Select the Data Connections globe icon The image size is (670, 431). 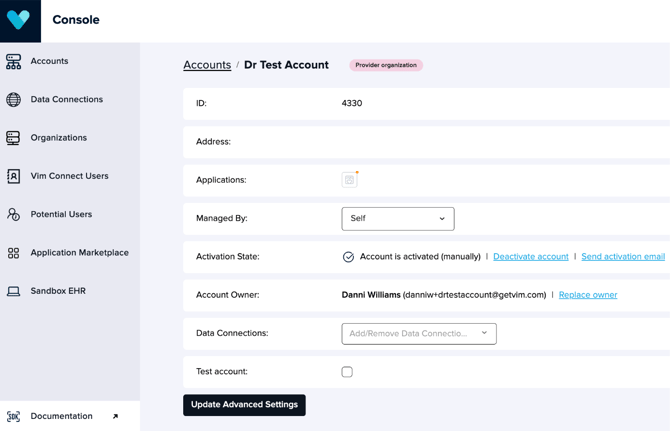pos(13,100)
